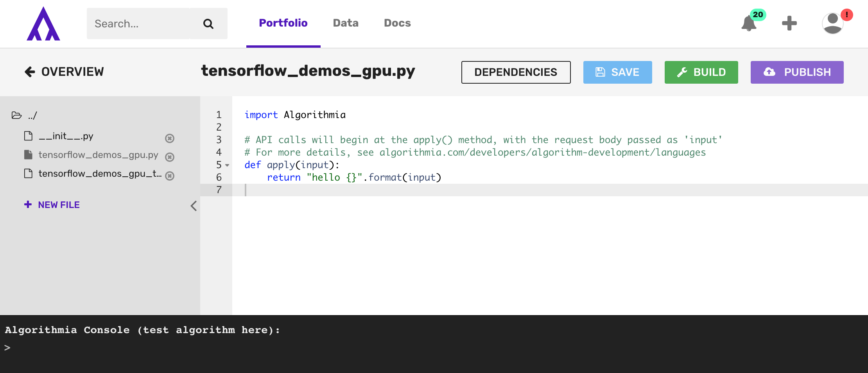Screen dimensions: 868x373
Task: Click the import Algorithmia code line
Action: (x=295, y=115)
